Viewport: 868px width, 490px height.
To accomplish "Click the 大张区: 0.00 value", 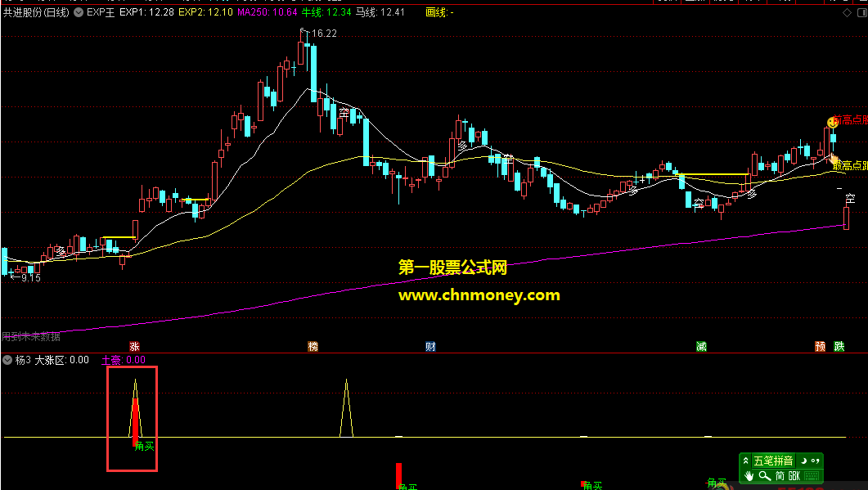I will point(62,360).
